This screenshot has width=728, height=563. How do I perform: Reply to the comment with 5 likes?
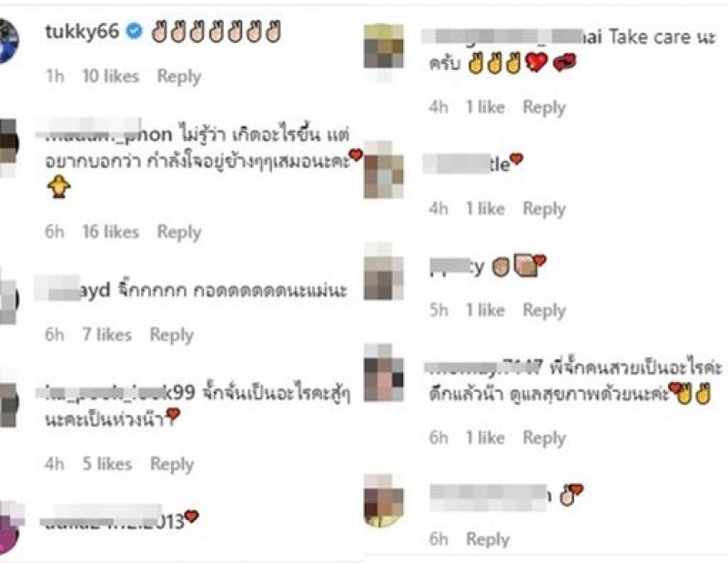pos(172,464)
